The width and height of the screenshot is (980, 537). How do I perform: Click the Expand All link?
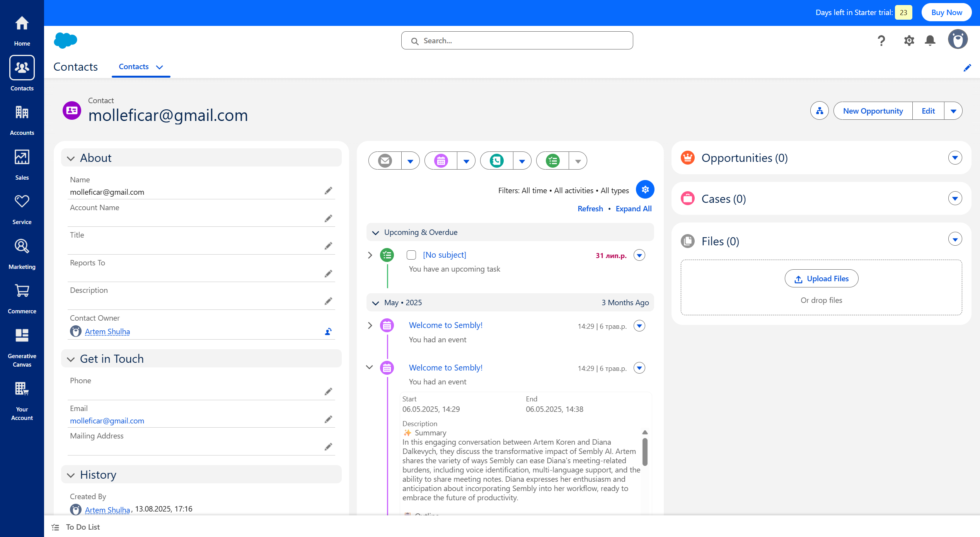coord(633,209)
